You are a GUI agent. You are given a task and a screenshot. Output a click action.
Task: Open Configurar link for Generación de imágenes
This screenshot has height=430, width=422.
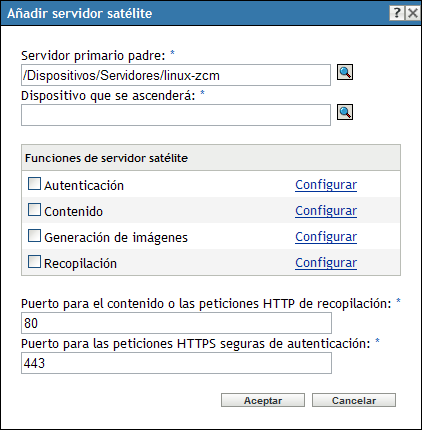pos(326,237)
